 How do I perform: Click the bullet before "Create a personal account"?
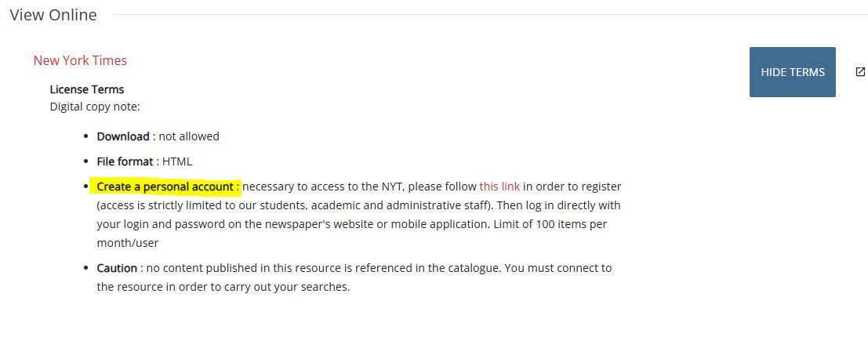[x=86, y=187]
